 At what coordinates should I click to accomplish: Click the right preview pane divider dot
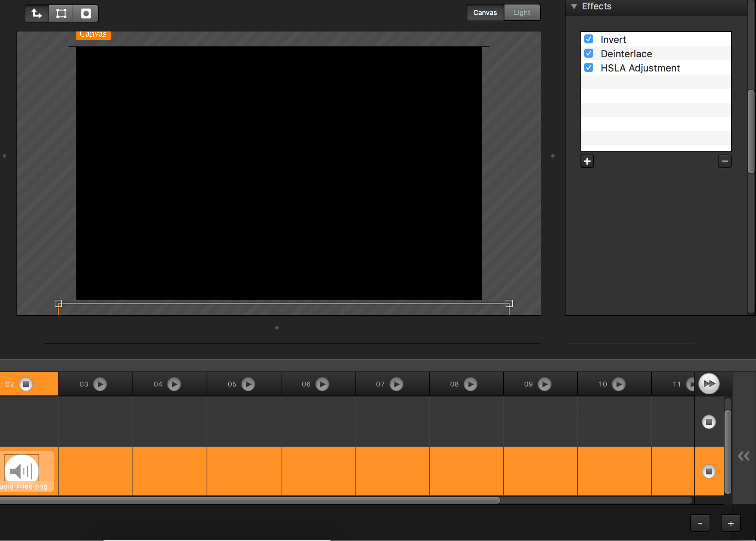click(553, 156)
